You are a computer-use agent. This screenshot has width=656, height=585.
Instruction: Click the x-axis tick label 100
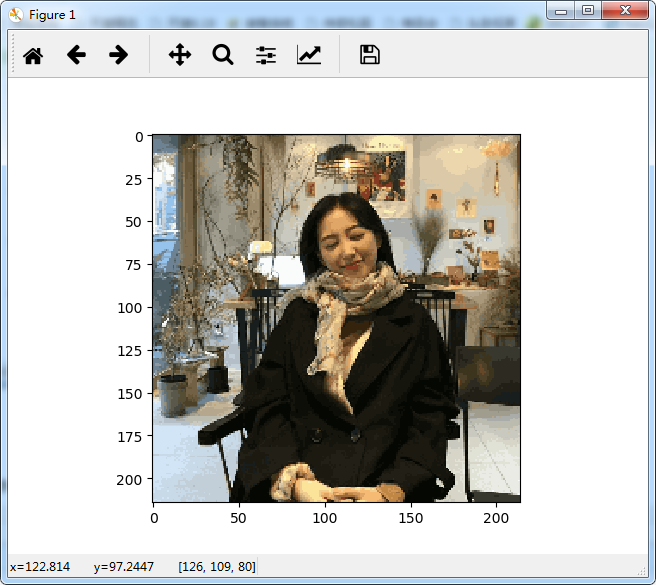pyautogui.click(x=325, y=518)
